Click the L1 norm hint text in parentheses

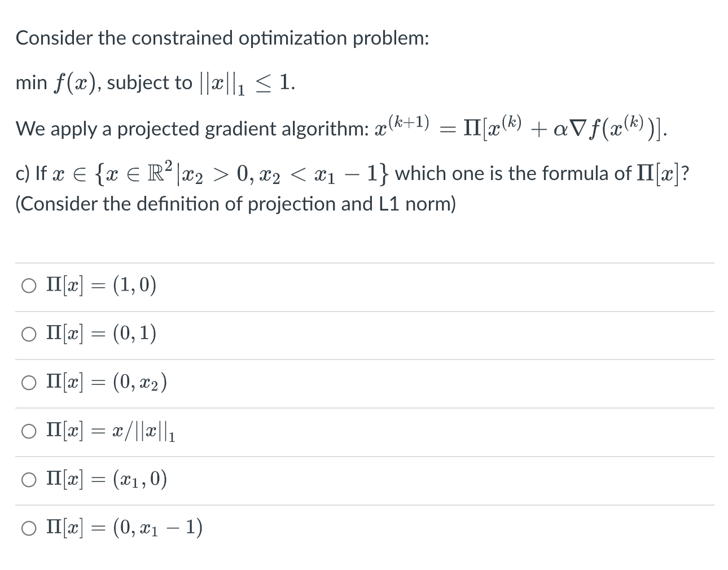tap(235, 204)
